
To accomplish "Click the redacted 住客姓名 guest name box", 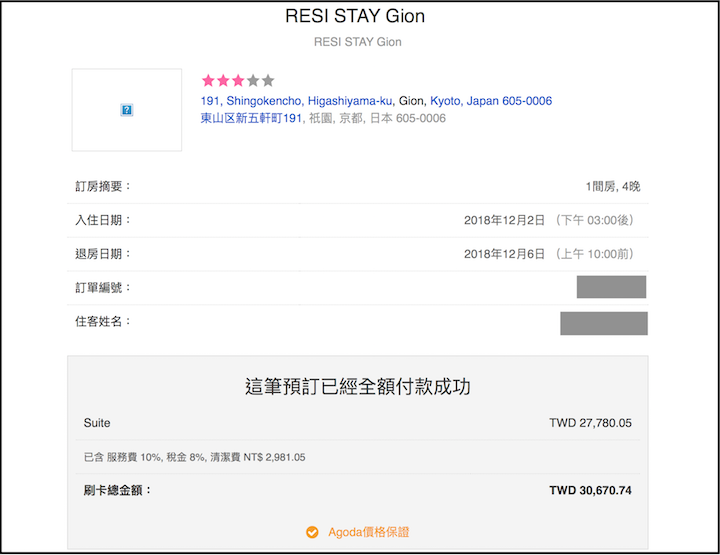I will click(x=603, y=323).
